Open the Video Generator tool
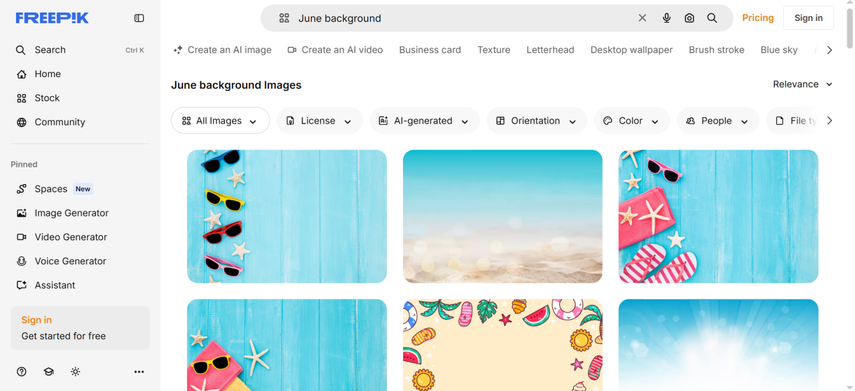 [80, 237]
